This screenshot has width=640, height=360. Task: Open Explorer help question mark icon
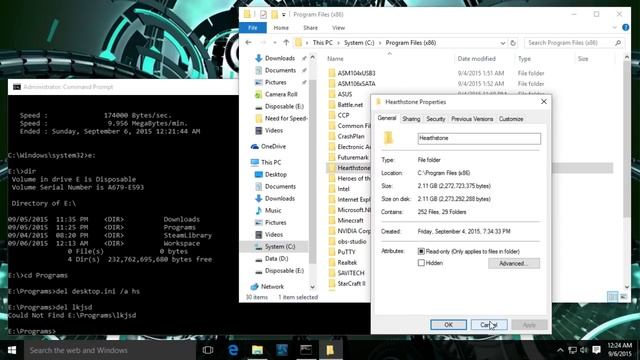pyautogui.click(x=625, y=27)
